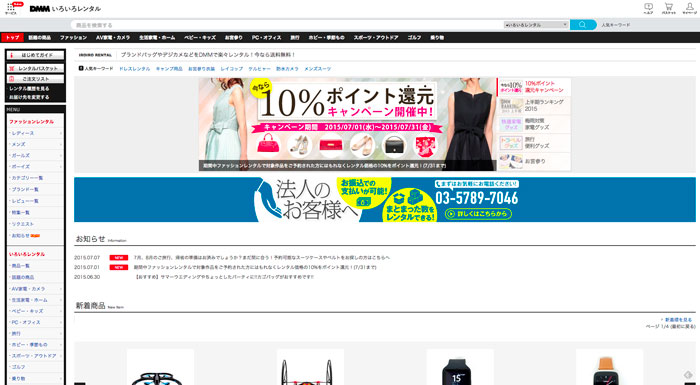The image size is (700, 385).
Task: Open the 2015.06.30 news announcement
Action: (x=224, y=277)
